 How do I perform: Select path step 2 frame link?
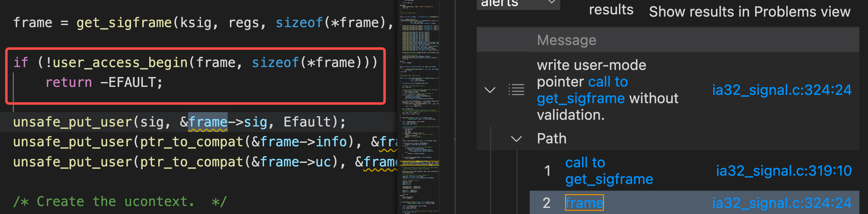pos(584,203)
